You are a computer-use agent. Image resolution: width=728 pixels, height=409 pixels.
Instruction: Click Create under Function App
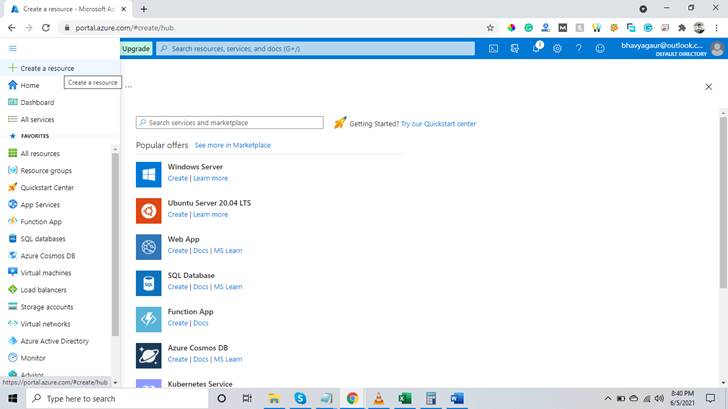coord(178,323)
